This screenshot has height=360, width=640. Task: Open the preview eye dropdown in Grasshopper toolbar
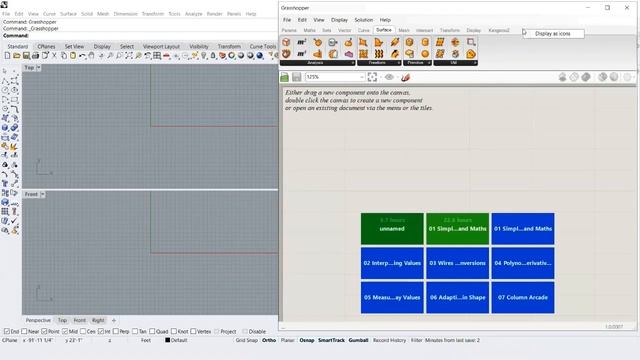(397, 77)
